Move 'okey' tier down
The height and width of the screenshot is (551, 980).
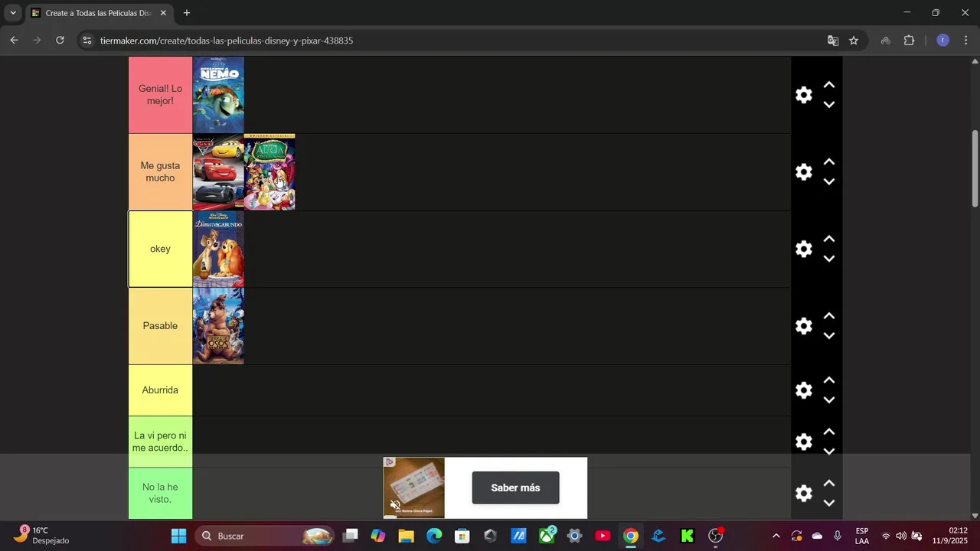point(828,259)
